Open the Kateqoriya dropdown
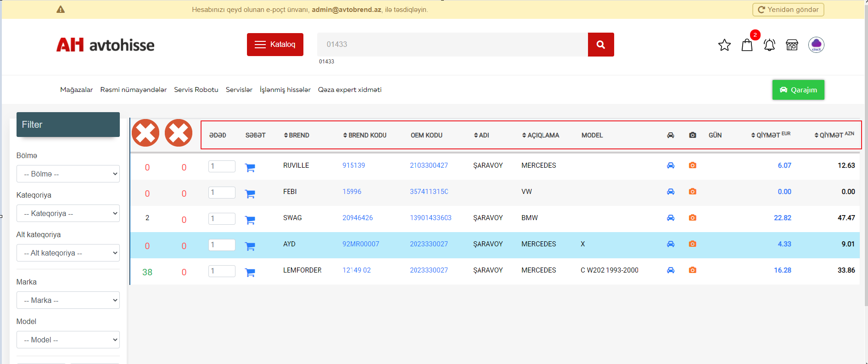The image size is (868, 364). [x=68, y=213]
